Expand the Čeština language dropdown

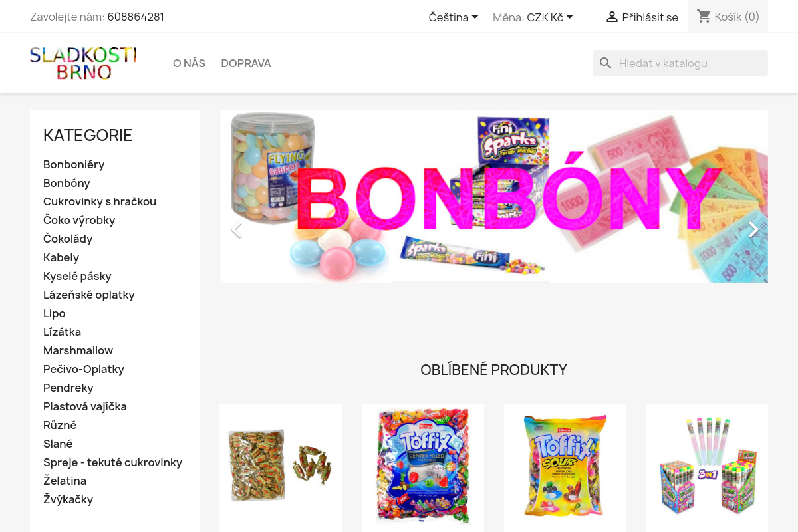(x=454, y=17)
